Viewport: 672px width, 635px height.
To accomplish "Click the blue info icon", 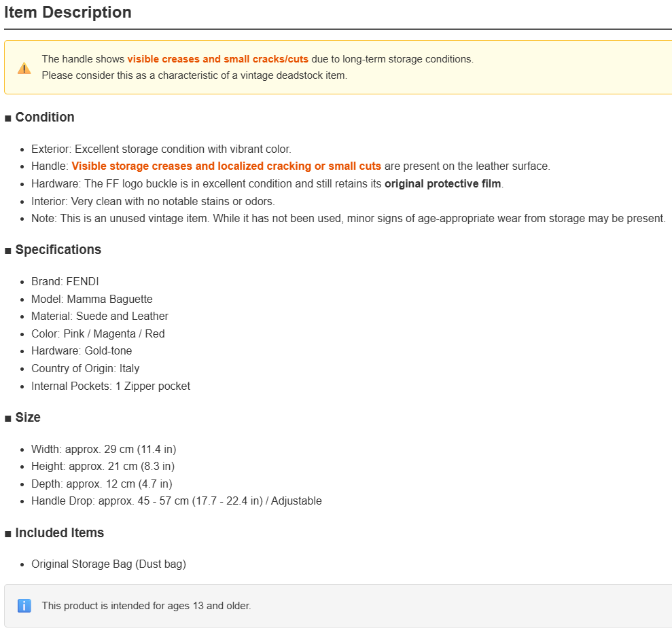I will [24, 606].
